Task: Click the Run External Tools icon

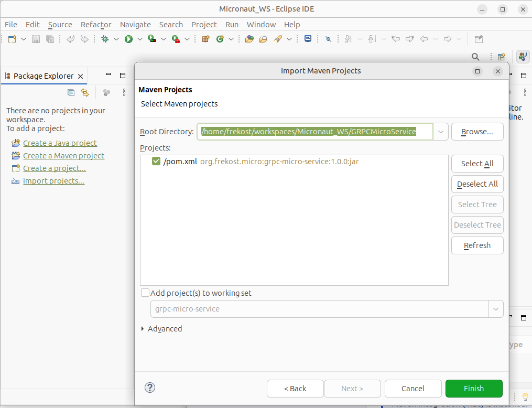Action: coord(176,39)
